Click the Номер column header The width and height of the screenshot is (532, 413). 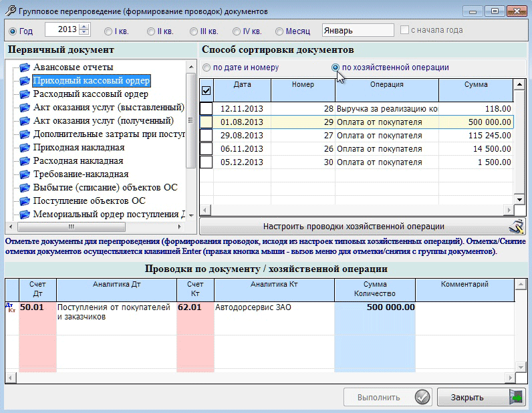pyautogui.click(x=303, y=90)
